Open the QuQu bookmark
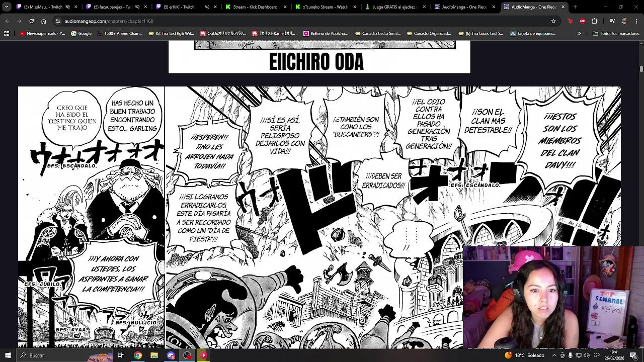The width and height of the screenshot is (644, 362). (223, 34)
